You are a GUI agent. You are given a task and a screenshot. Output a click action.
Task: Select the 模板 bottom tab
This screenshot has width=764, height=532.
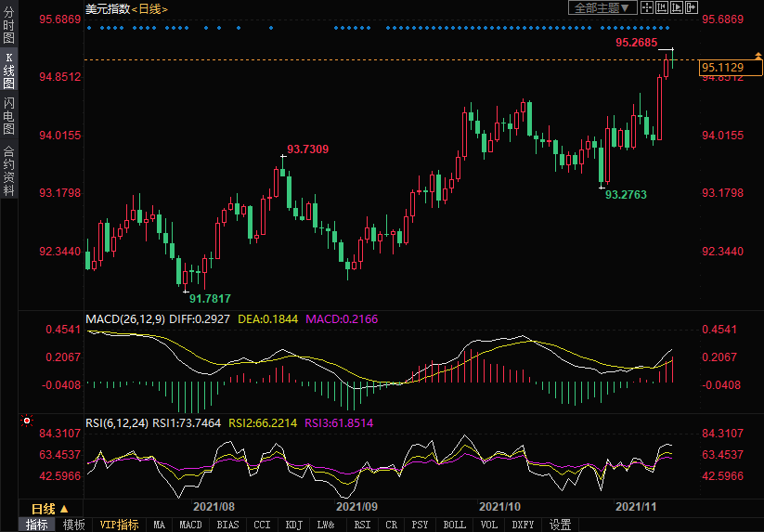[x=73, y=525]
